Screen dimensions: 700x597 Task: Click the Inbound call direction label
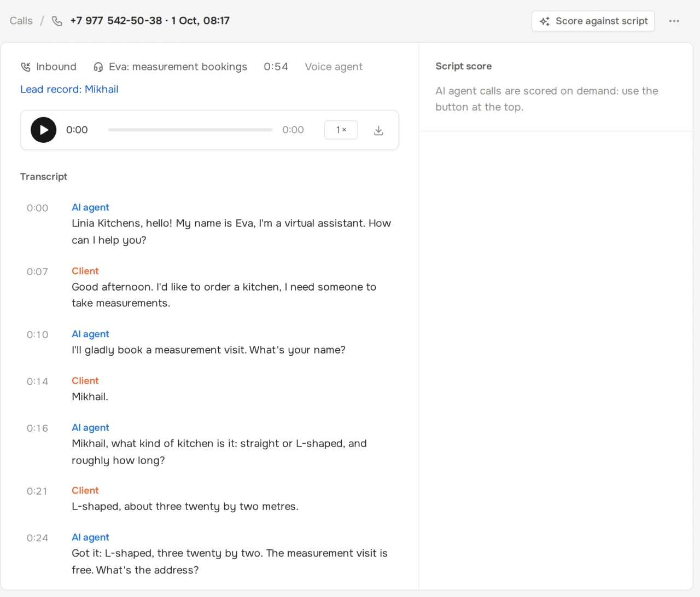(x=56, y=67)
